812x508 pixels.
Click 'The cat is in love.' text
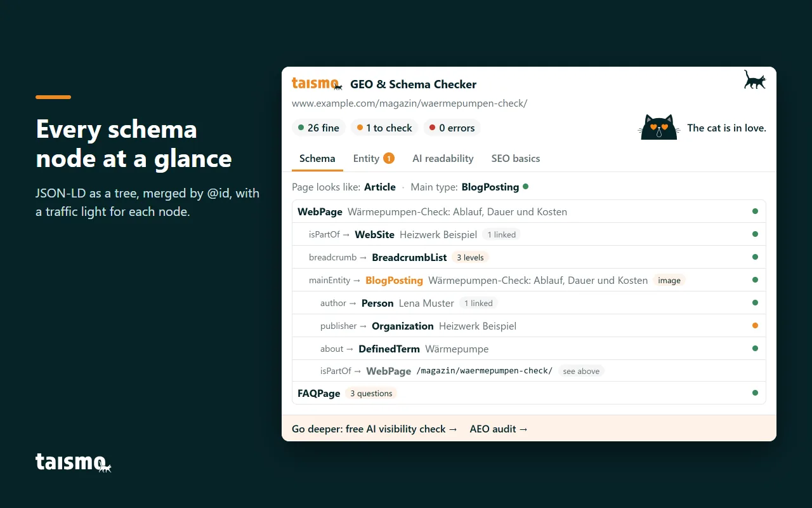coord(726,128)
